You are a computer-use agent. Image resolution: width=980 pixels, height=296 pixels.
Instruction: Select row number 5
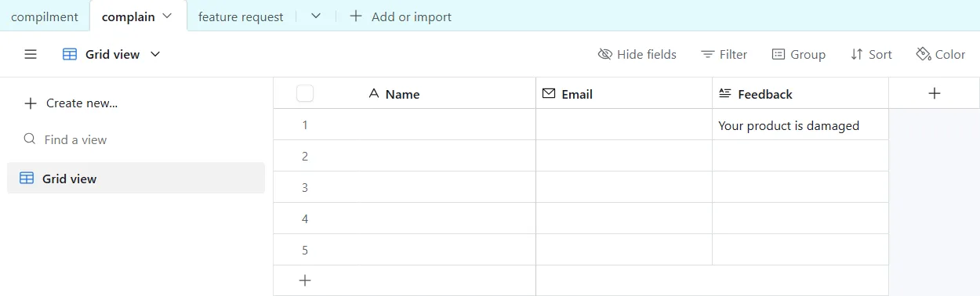click(x=305, y=251)
